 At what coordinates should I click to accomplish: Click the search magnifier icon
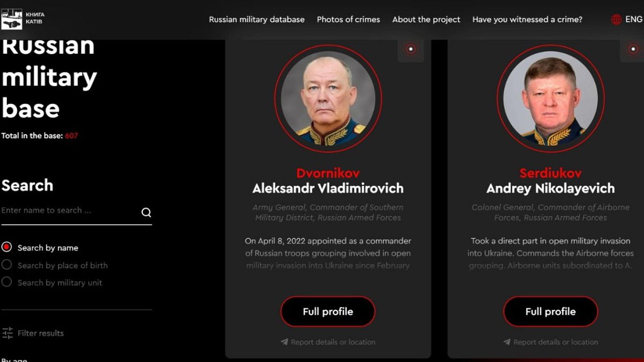[x=146, y=212]
